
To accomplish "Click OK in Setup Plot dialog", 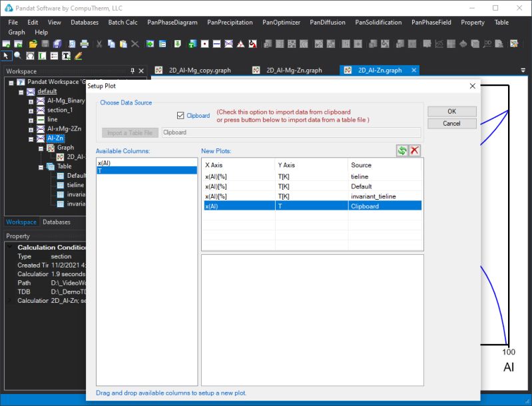I will click(x=451, y=111).
